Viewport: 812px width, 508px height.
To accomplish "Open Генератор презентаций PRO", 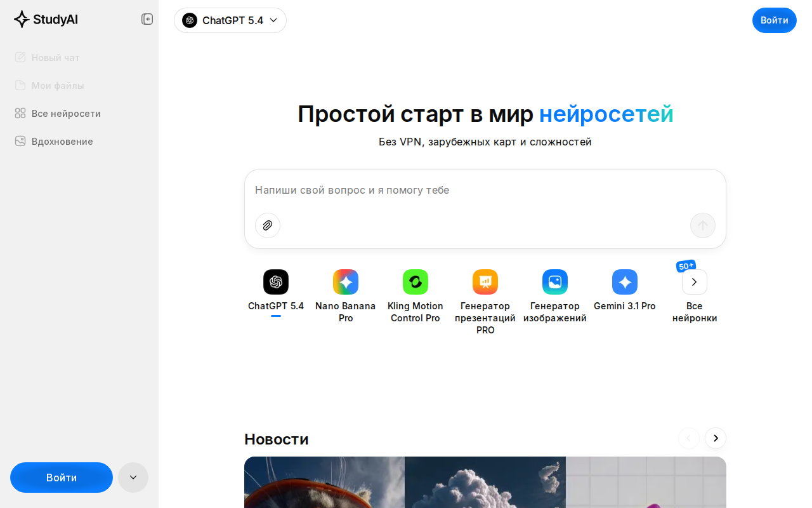I will (485, 282).
